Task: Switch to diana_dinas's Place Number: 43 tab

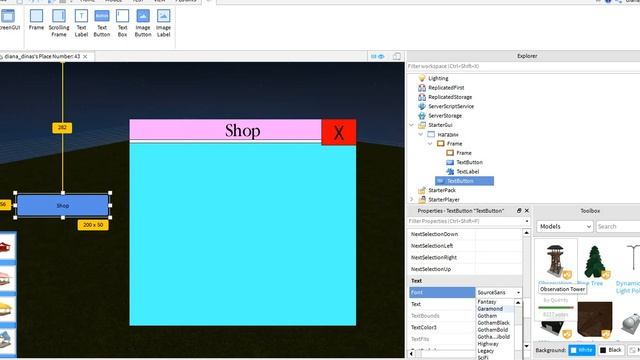Action: point(42,56)
